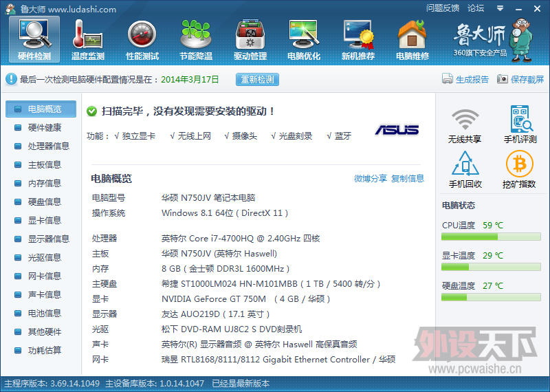Screen dimensions: 550x392
Task: Click the green checkmark scan-complete icon
Action: (x=92, y=111)
